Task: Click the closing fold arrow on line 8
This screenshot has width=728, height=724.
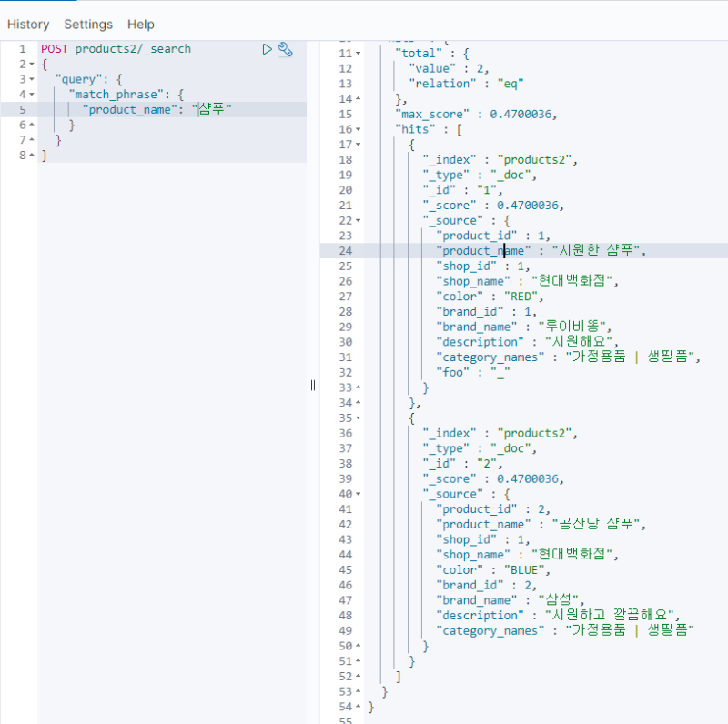Action: [x=33, y=156]
